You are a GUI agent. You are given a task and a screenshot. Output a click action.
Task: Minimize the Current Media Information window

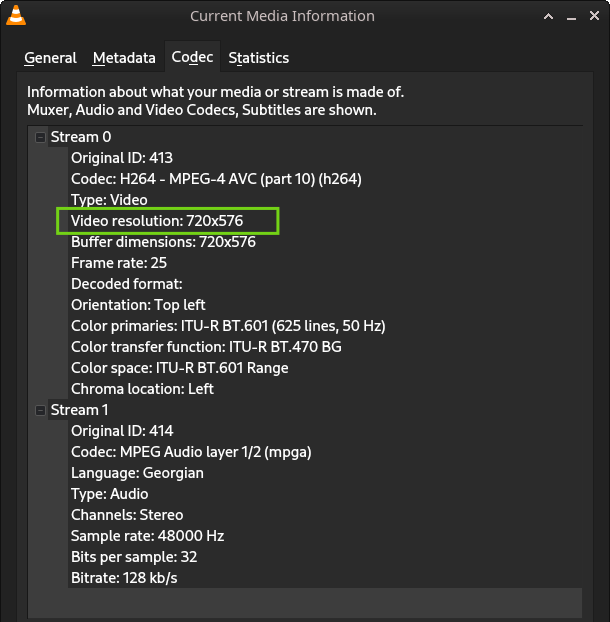pos(571,17)
